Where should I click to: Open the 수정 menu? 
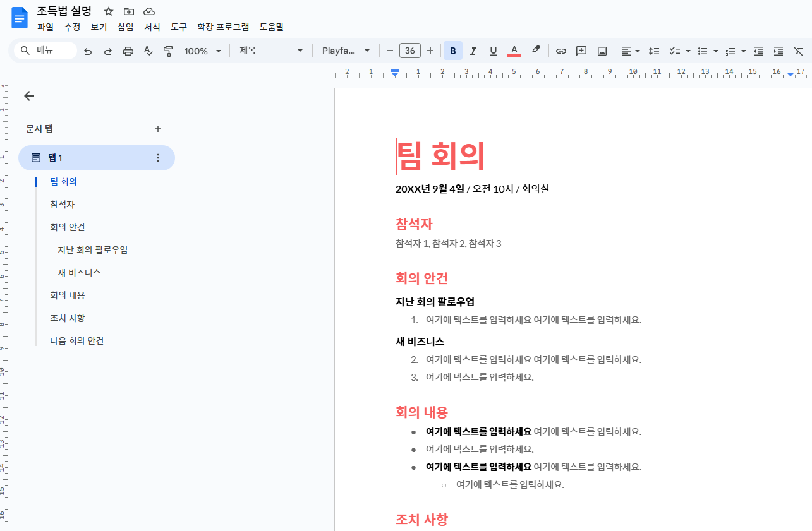(72, 27)
